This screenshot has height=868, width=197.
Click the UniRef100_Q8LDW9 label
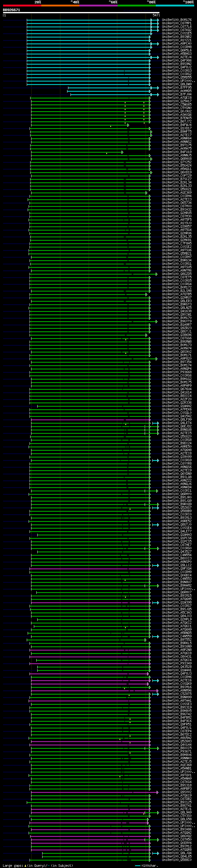click(176, 84)
